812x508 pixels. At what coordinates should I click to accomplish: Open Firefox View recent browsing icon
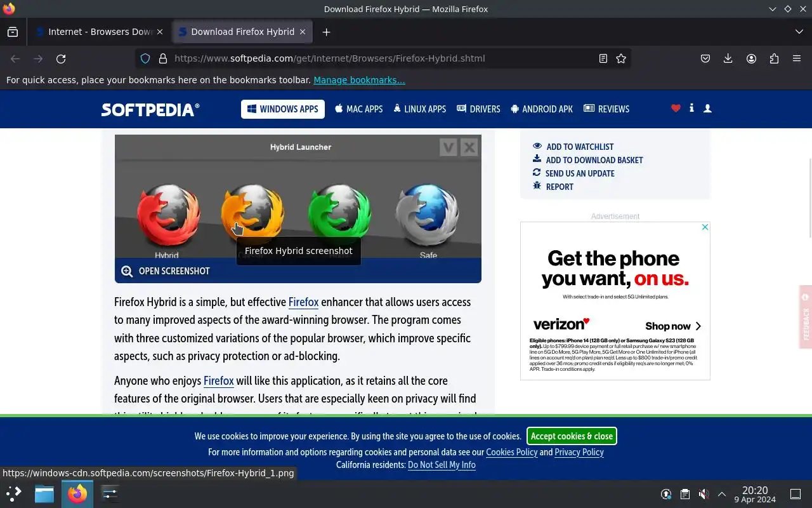tap(13, 32)
